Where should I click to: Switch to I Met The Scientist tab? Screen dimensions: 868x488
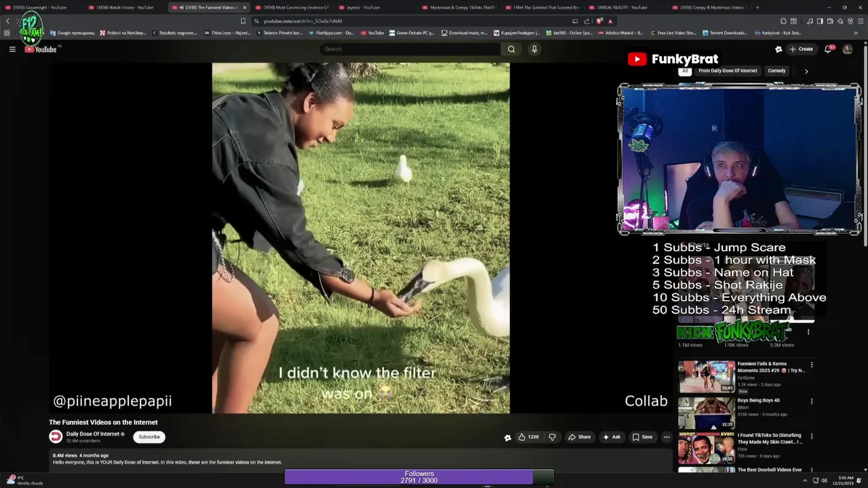(542, 7)
